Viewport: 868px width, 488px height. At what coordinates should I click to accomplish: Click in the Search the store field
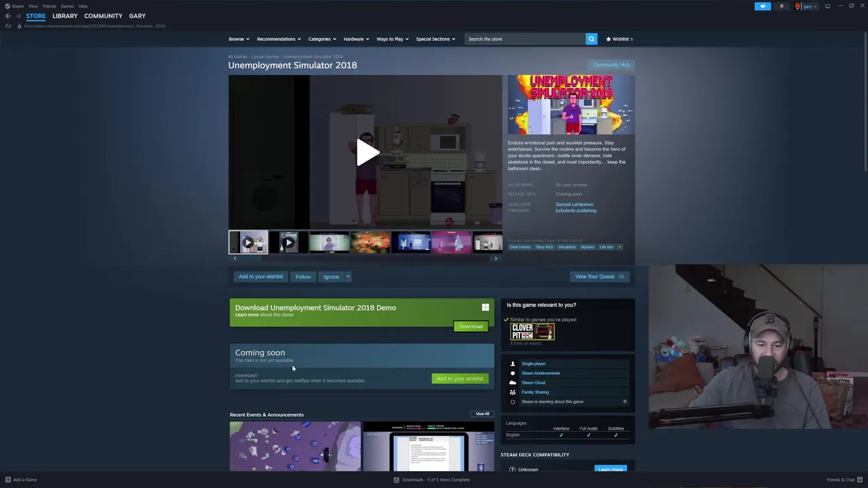(525, 39)
